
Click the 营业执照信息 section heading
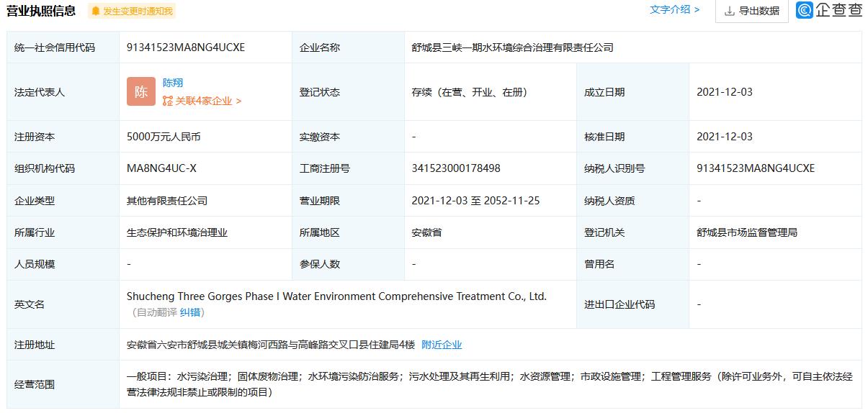click(41, 10)
